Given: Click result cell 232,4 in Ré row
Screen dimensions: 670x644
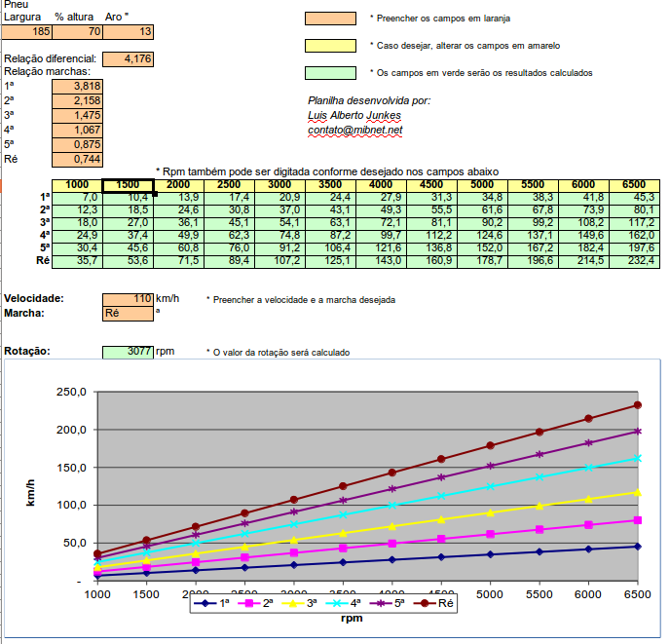Looking at the screenshot, I should 634,261.
